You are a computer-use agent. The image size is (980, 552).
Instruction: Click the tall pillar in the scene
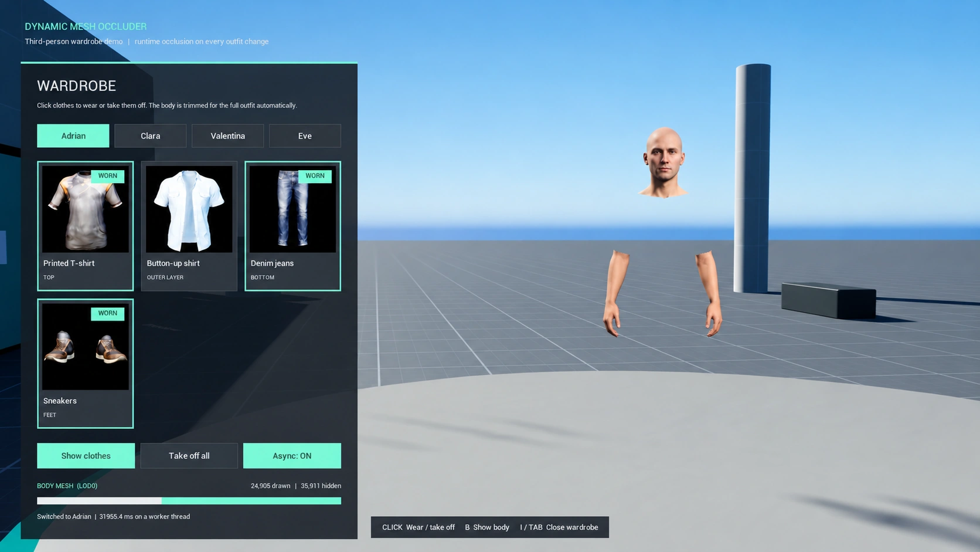click(x=753, y=178)
